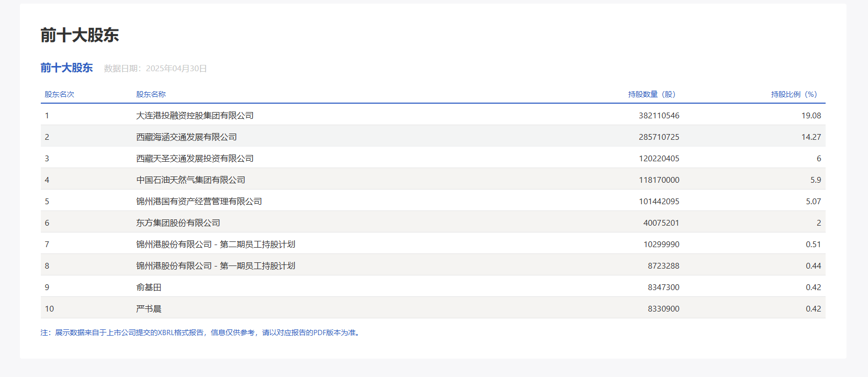This screenshot has height=377, width=868.
Task: Click share count 8330900
Action: (x=663, y=308)
